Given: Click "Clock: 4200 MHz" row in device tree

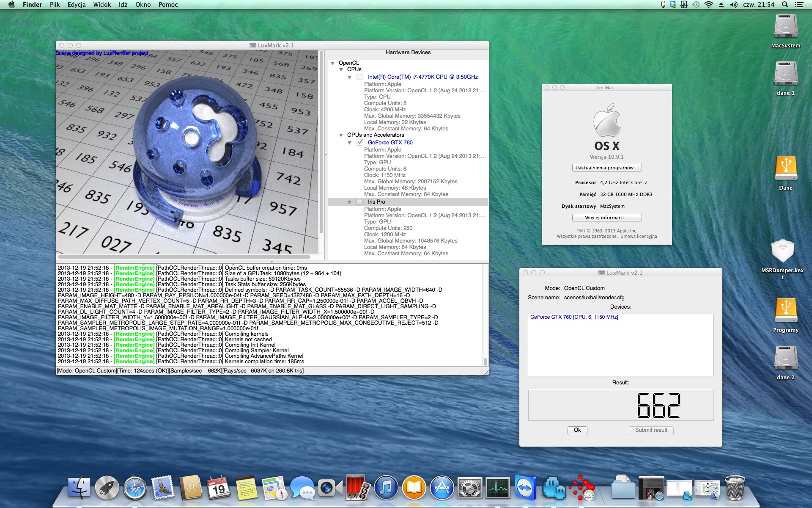Looking at the screenshot, I should pos(385,110).
